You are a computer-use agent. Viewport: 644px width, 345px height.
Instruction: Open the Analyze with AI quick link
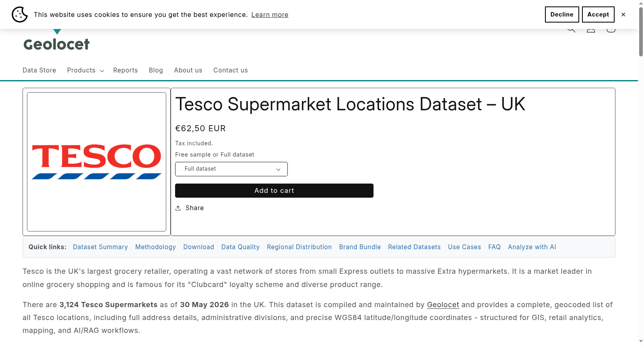coord(532,247)
